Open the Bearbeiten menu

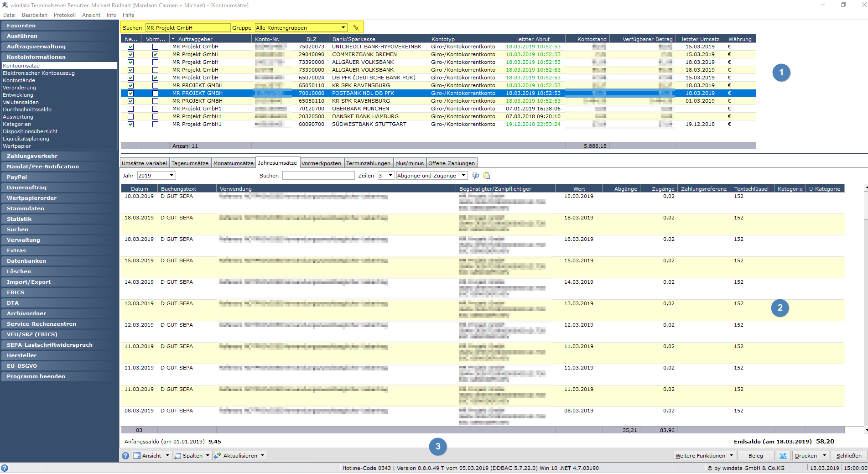(35, 15)
